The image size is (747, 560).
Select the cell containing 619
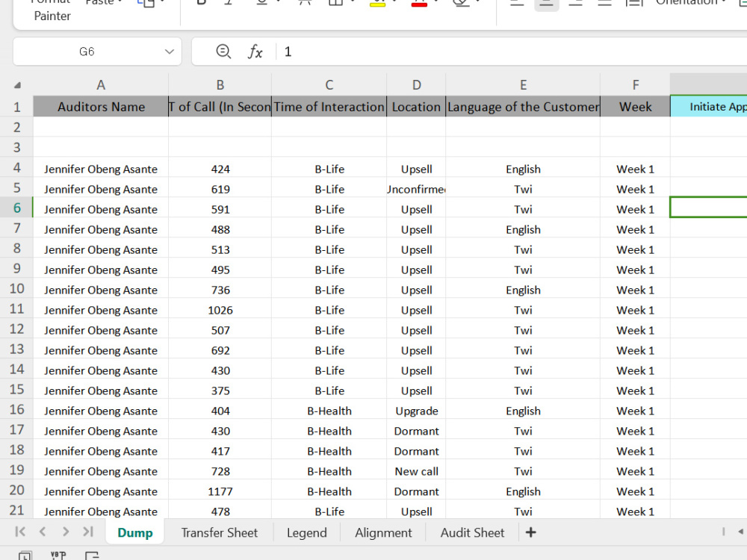click(220, 189)
